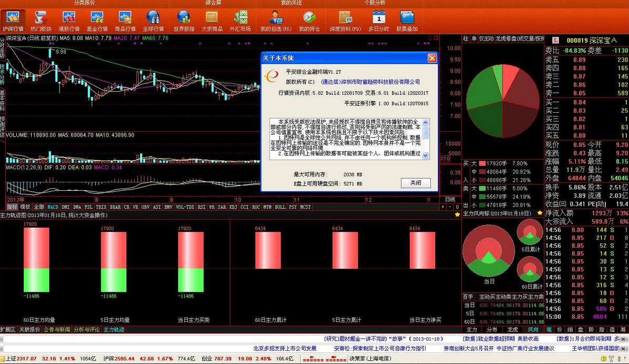Open the 个股分析 top menu
The image size is (629, 364).
[375, 3]
